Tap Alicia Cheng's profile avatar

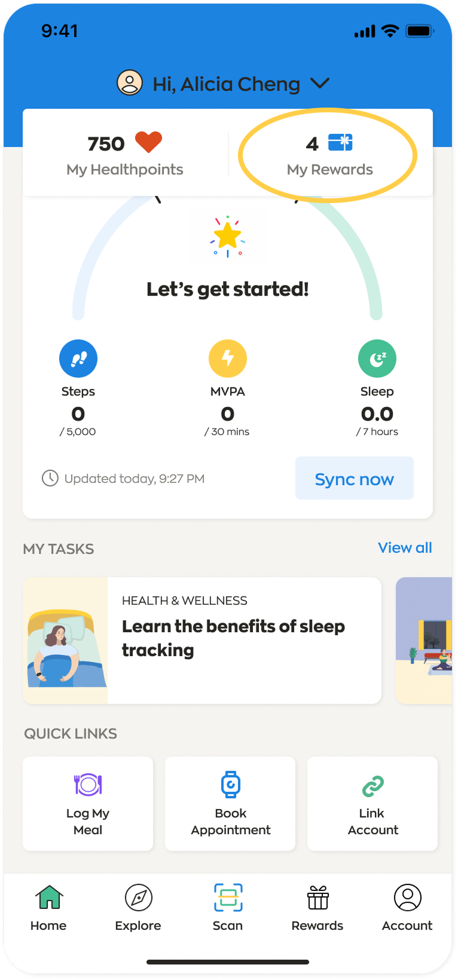coord(129,83)
